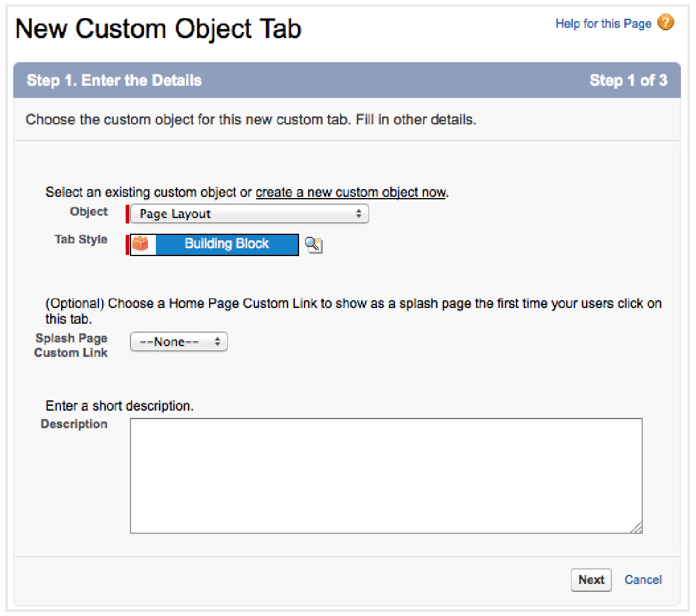The height and width of the screenshot is (616, 696).
Task: Click the orange building block icon
Action: [x=141, y=244]
